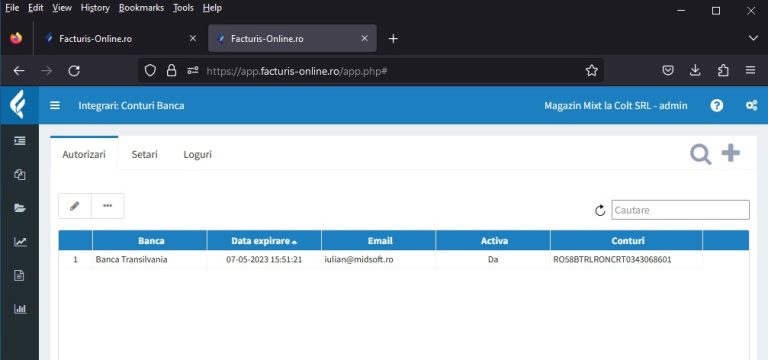
Task: Click in the Cautare search field
Action: 680,210
